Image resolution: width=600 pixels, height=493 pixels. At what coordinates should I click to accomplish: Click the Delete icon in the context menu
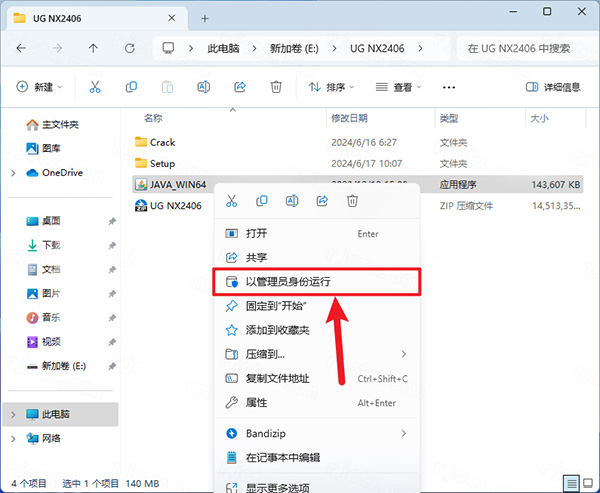pyautogui.click(x=352, y=201)
